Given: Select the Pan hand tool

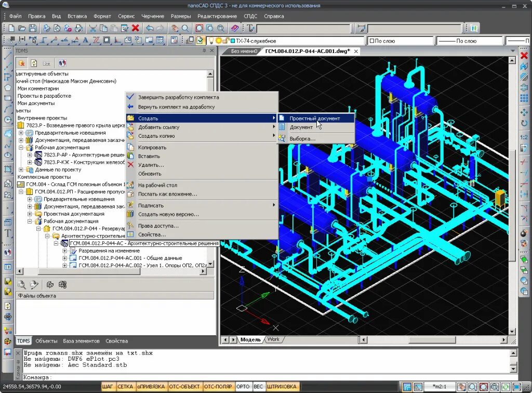Looking at the screenshot, I should point(175,28).
